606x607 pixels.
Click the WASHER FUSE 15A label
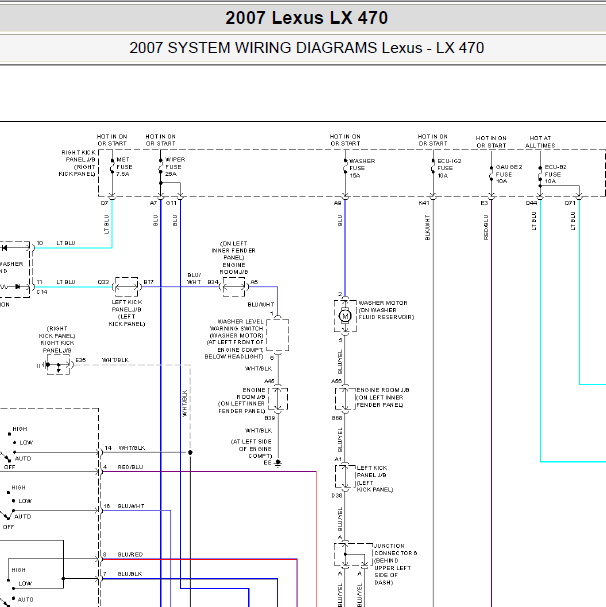pos(362,168)
